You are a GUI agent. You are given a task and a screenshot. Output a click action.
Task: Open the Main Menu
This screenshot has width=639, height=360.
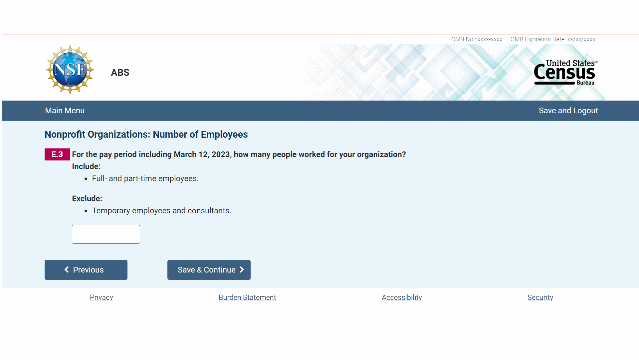64,110
